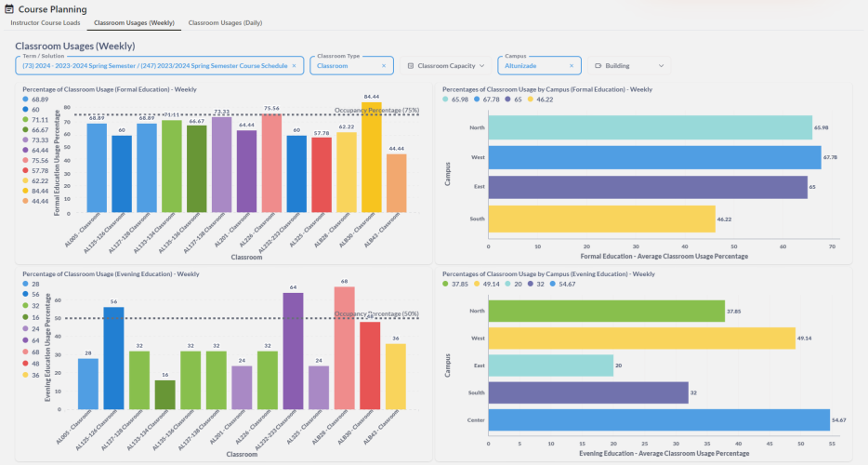Toggle the 66.67 legend entry
The image size is (868, 465).
pyautogui.click(x=35, y=130)
